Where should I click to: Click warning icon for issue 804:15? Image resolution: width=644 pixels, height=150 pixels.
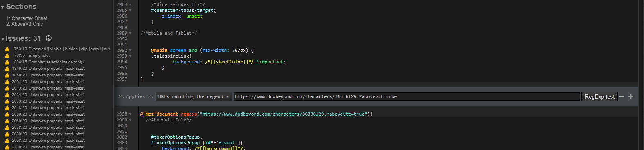tap(7, 62)
